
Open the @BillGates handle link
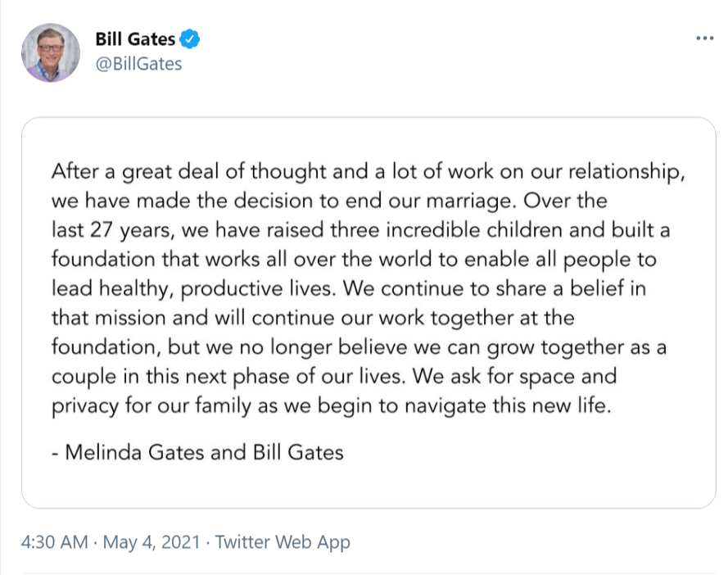pos(138,64)
